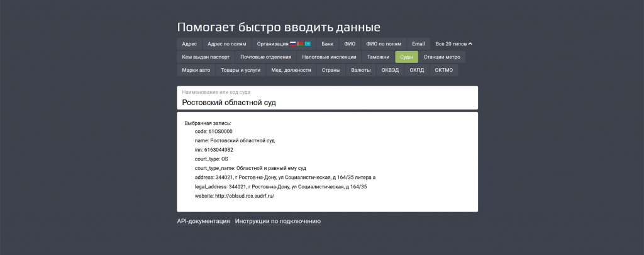Screen dimensions: 644x255
Task: Open the ФИО по полям tab
Action: (384, 44)
